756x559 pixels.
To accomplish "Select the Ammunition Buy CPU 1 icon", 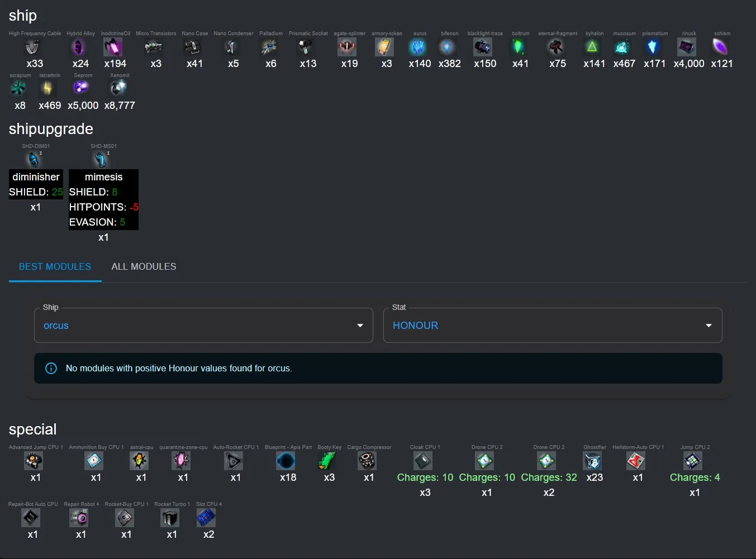I will pos(94,461).
